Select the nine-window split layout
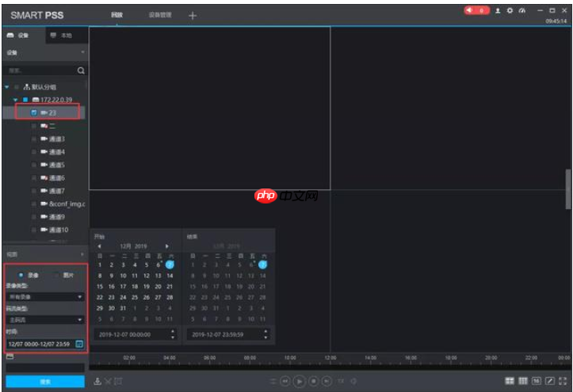Screen dimensions: 573x392 pyautogui.click(x=523, y=381)
